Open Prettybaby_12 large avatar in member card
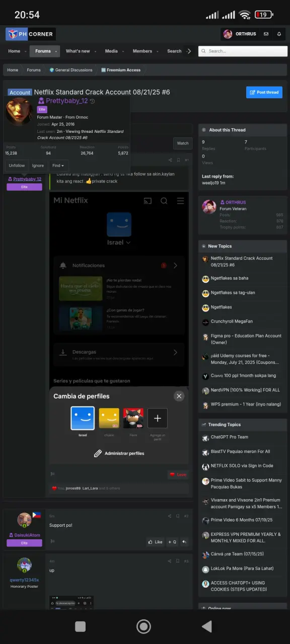Viewport: 290px width, 644px height. (x=19, y=111)
